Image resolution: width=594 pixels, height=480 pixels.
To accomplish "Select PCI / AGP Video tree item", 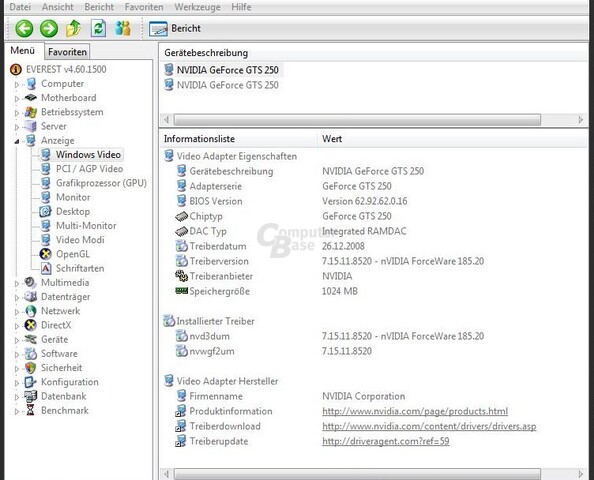I will (x=89, y=169).
